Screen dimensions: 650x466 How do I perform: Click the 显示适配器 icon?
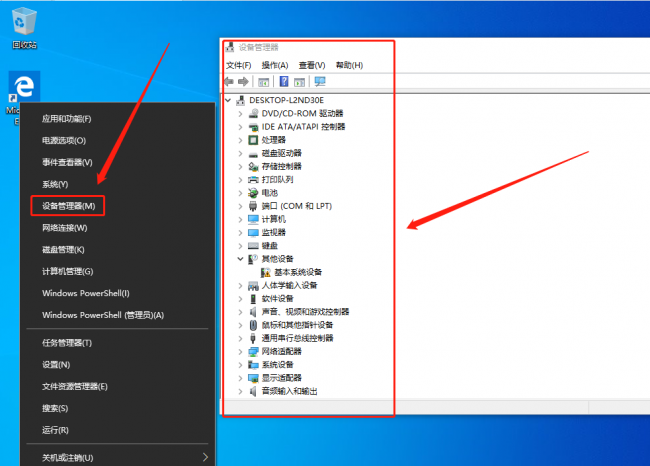(253, 378)
